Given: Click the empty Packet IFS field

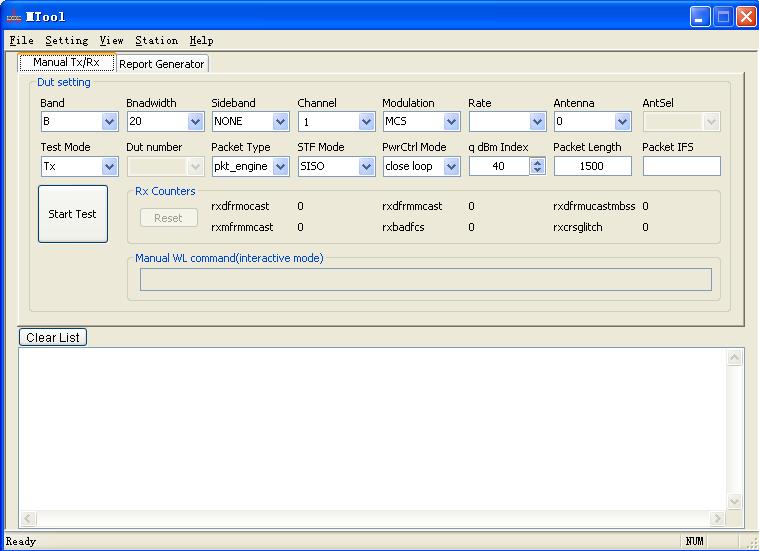Looking at the screenshot, I should click(x=682, y=166).
